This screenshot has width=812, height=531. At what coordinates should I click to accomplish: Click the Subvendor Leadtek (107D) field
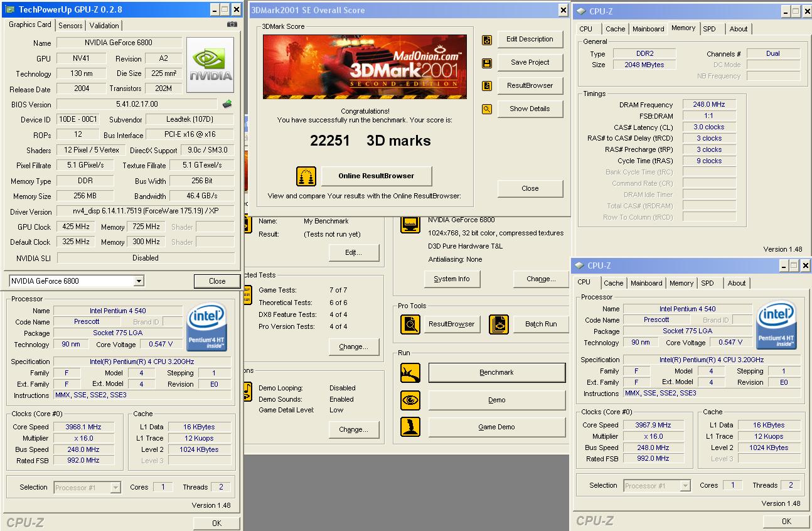click(x=191, y=119)
